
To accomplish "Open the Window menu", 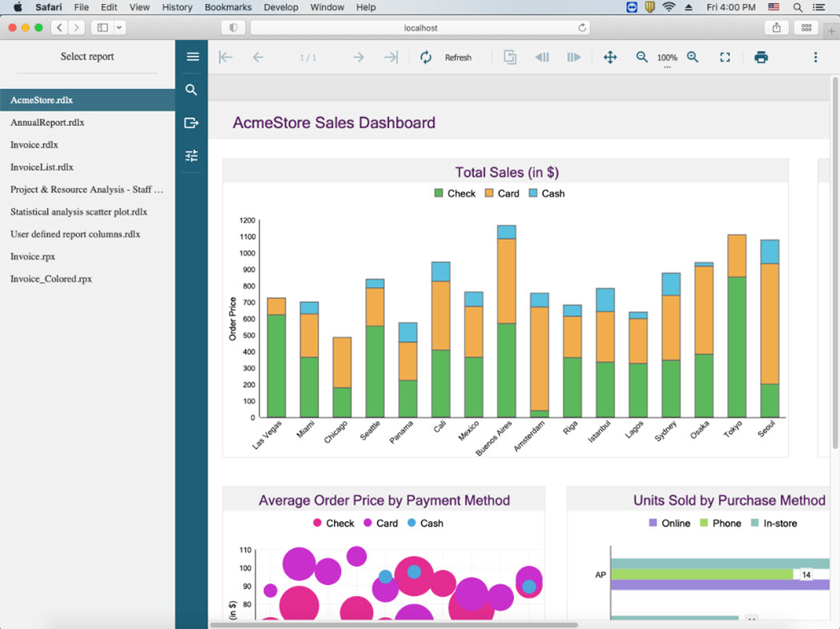I will (x=327, y=7).
